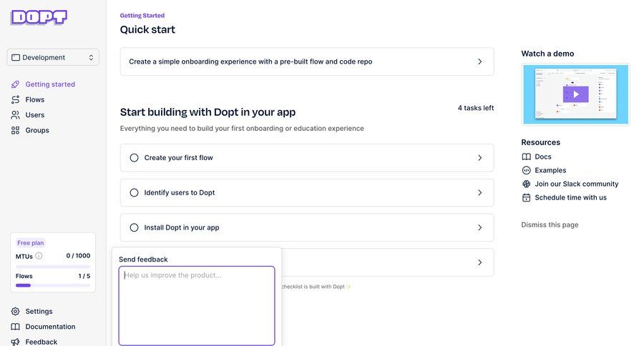This screenshot has width=644, height=346.
Task: Expand the fourth task row chevron
Action: [479, 262]
